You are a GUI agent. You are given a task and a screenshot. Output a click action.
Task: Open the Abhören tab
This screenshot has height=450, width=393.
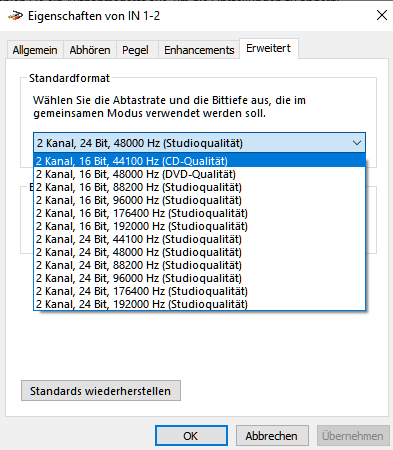90,50
